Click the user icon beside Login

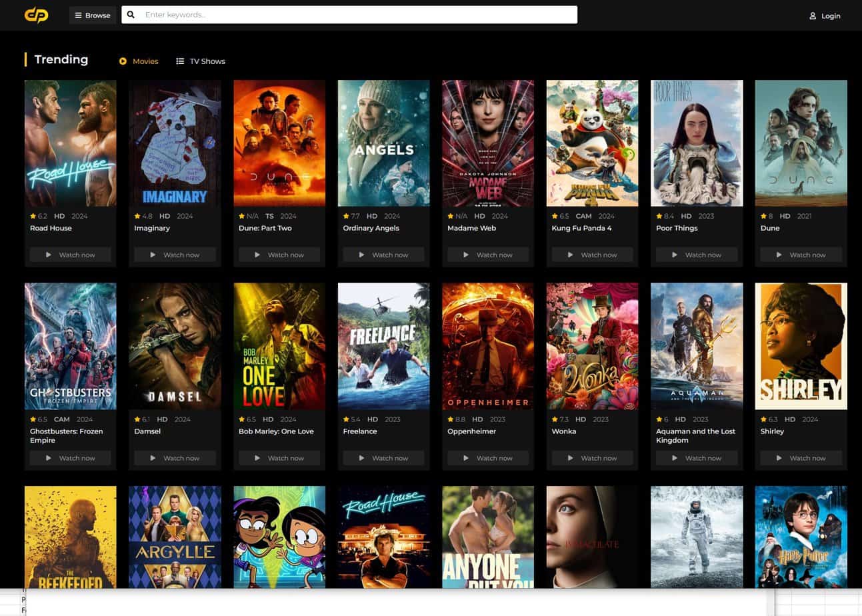(813, 16)
